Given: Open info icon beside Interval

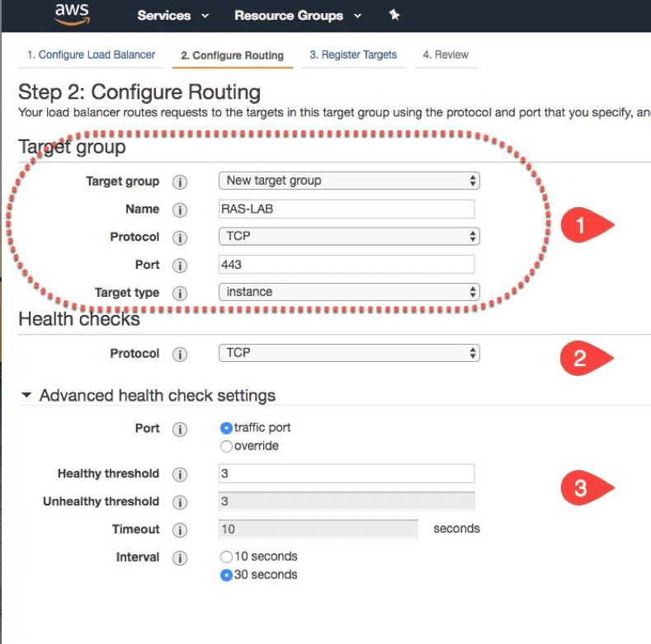Looking at the screenshot, I should 180,557.
